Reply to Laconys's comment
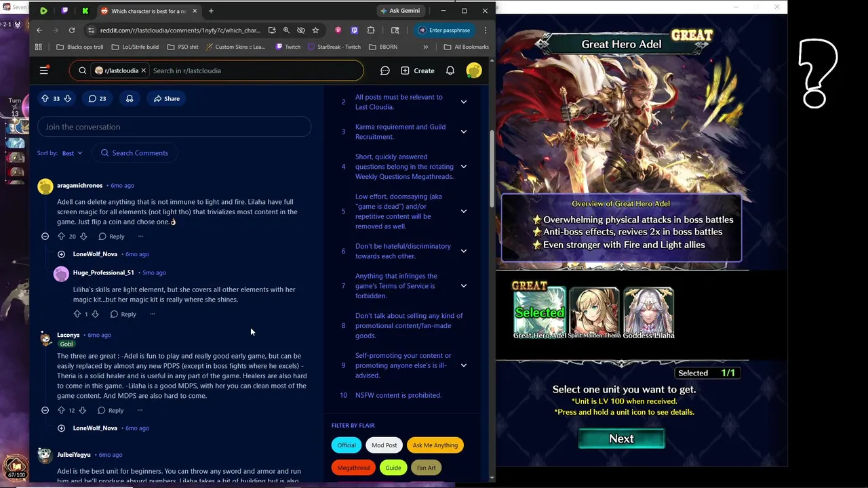Screen dimensions: 868x488 tap(111, 410)
